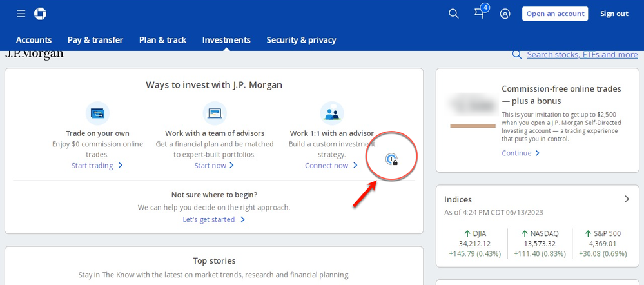
Task: Open search magnifier in top header
Action: [454, 14]
